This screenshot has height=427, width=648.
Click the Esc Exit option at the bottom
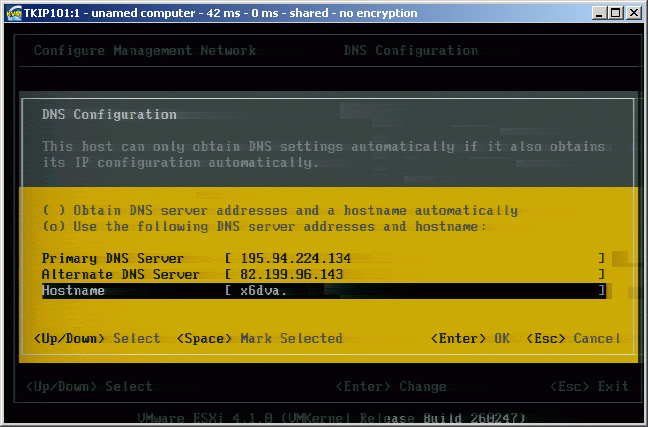tap(589, 386)
